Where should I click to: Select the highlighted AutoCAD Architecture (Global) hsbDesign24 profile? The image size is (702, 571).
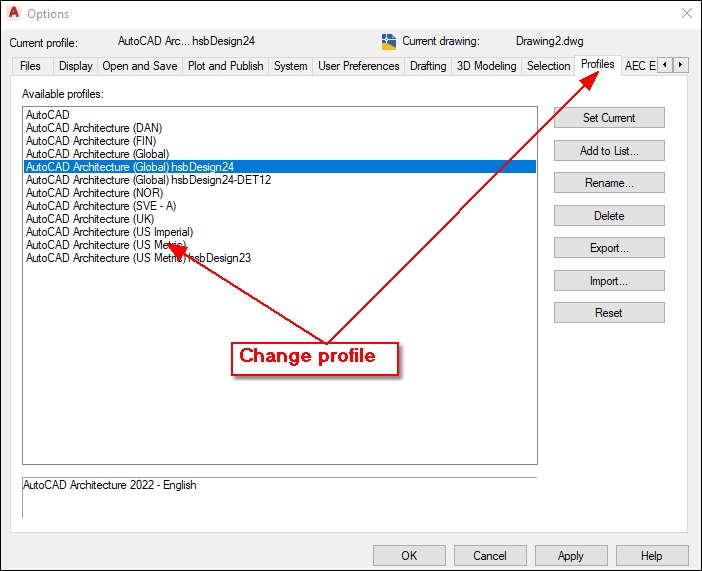coord(280,167)
